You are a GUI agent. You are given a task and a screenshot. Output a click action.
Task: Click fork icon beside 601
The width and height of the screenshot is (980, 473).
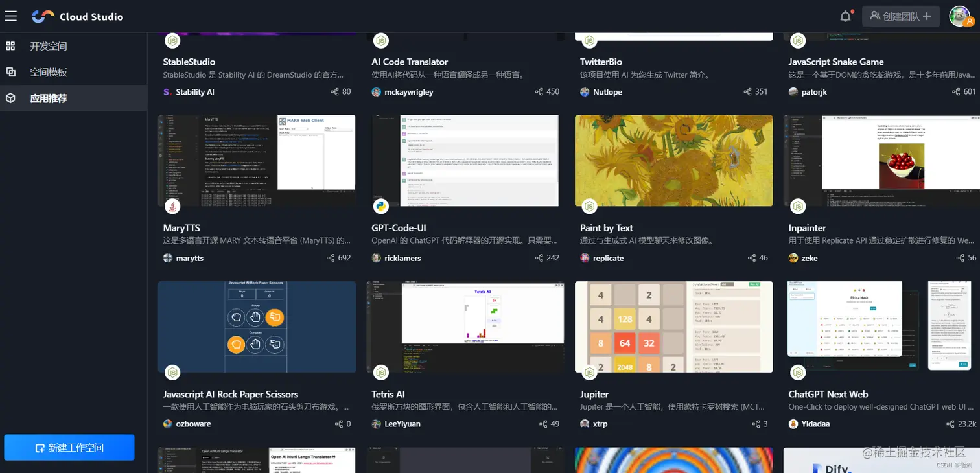(x=956, y=92)
